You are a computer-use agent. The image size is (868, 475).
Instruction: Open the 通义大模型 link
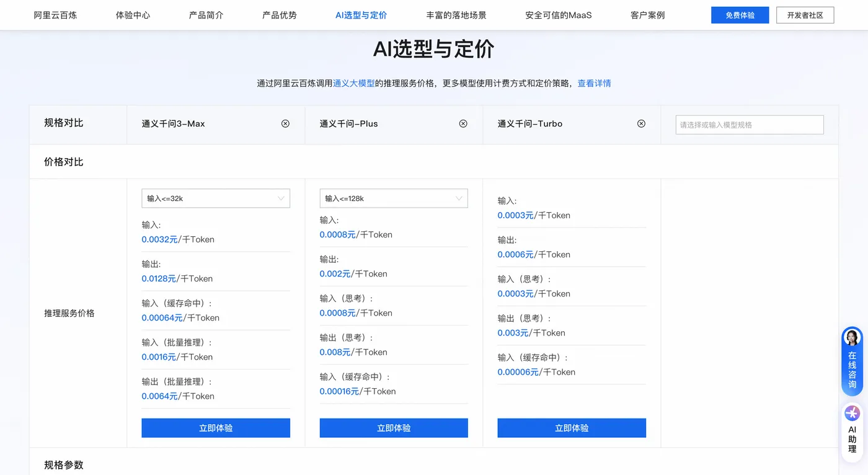(x=353, y=83)
